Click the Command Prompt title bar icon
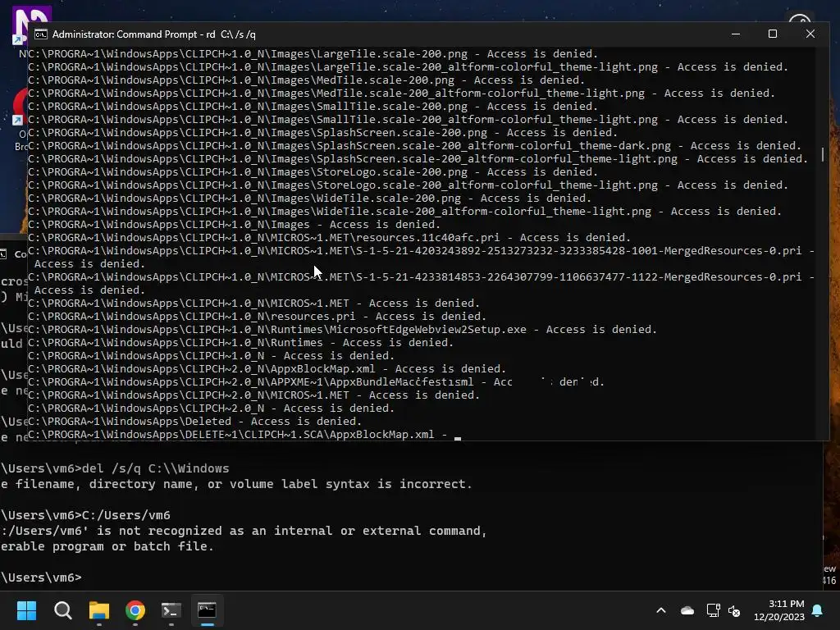Screen dimensions: 840x630 41,34
